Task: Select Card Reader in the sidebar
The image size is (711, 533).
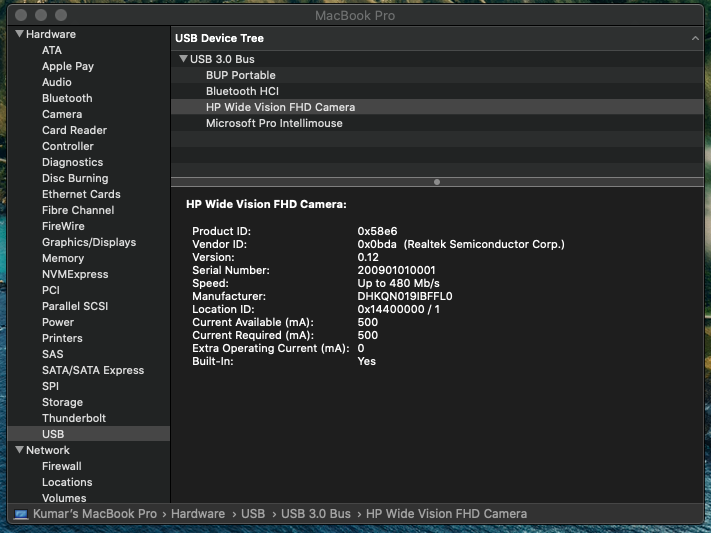Action: click(x=74, y=130)
